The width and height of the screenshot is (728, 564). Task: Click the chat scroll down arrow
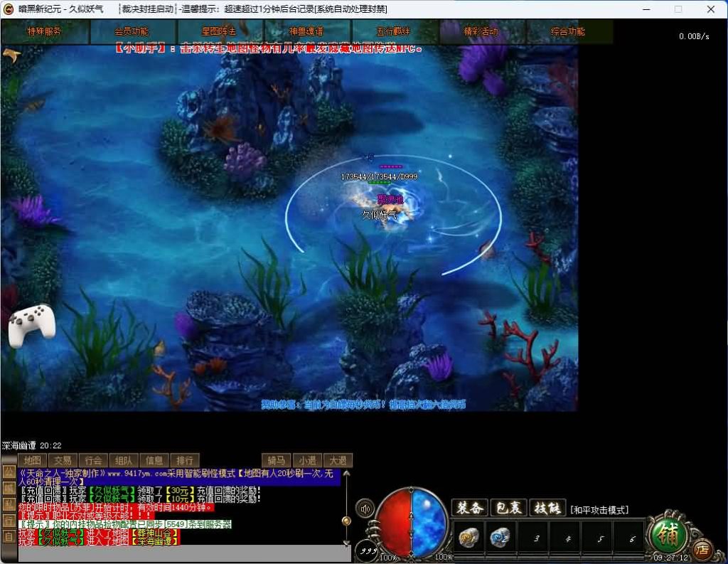coord(346,542)
